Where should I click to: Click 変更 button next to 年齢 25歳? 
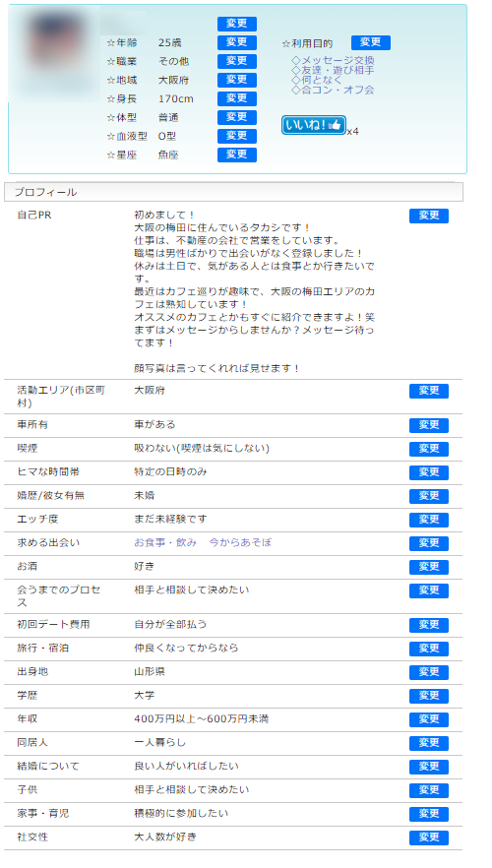(x=237, y=42)
